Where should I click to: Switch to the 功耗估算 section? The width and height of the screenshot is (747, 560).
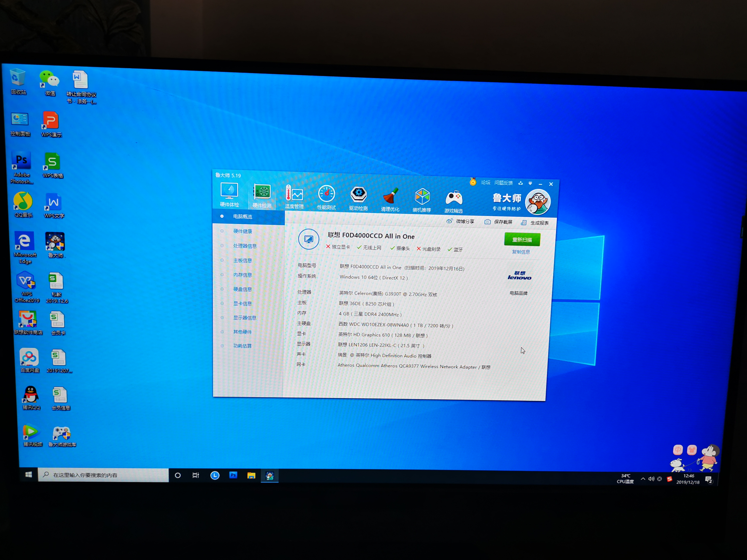[x=242, y=346]
